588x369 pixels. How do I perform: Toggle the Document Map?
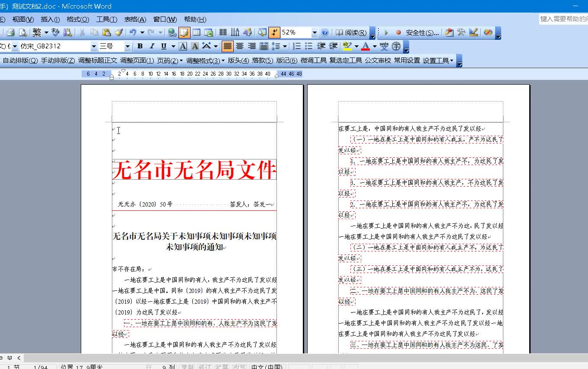pyautogui.click(x=262, y=32)
